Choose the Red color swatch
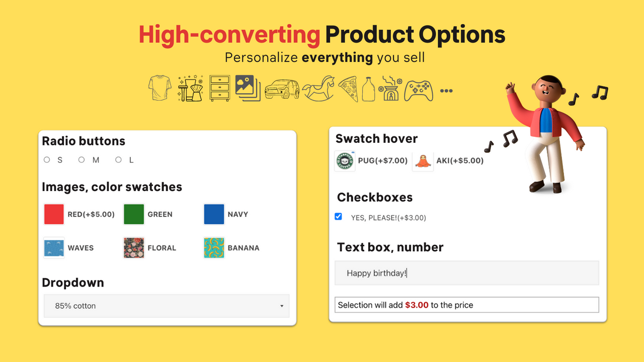This screenshot has width=644, height=362. [54, 214]
